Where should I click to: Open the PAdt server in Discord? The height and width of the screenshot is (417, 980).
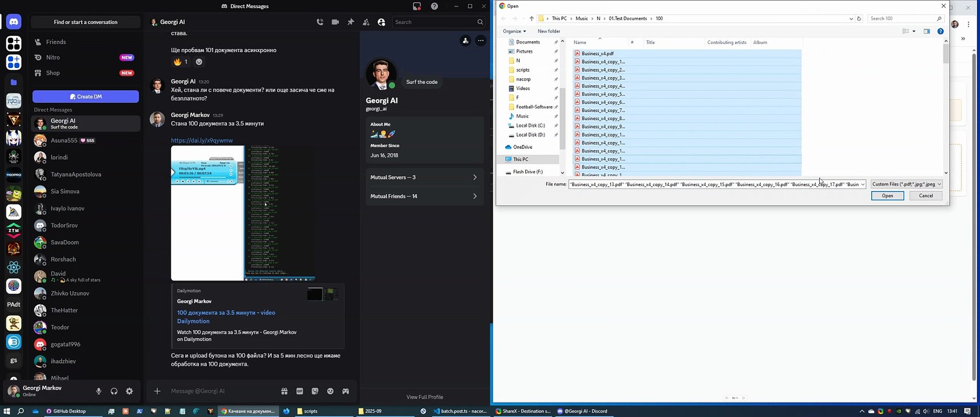(14, 304)
